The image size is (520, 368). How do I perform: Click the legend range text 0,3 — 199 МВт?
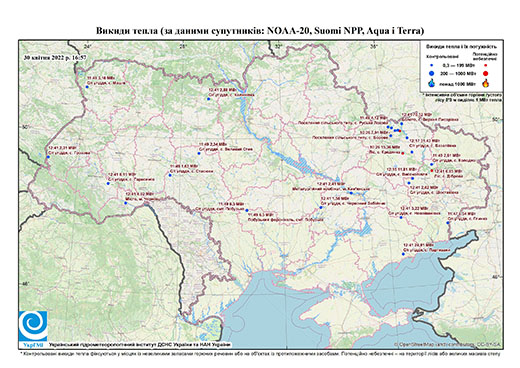pos(459,65)
